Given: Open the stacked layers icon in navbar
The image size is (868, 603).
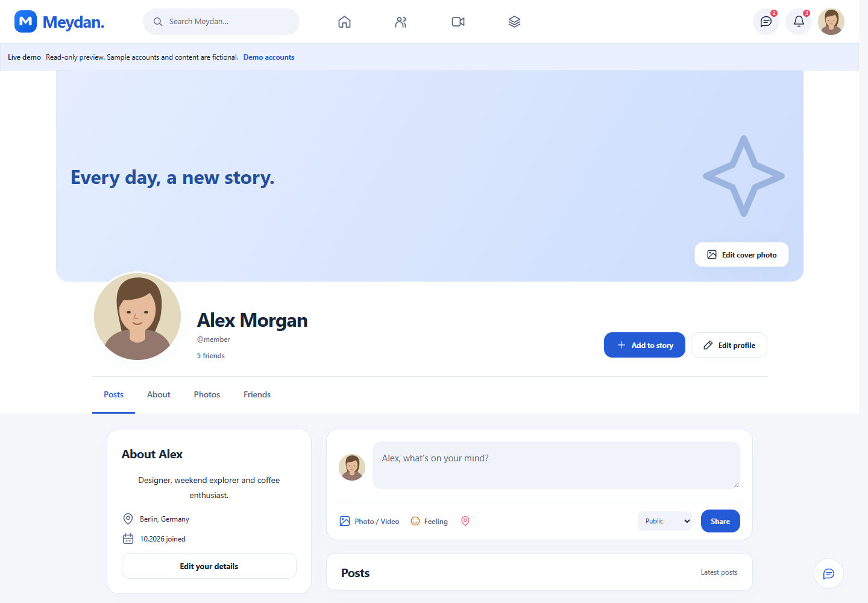Looking at the screenshot, I should coord(514,22).
